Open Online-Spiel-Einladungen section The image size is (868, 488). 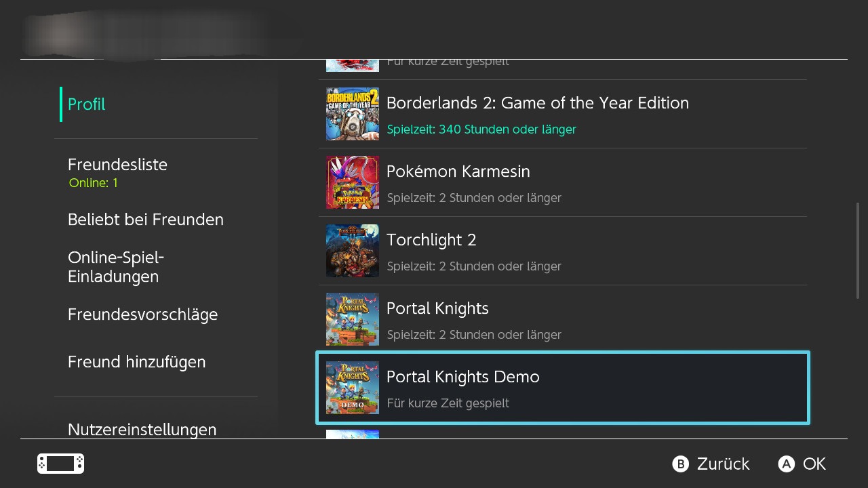click(x=116, y=267)
